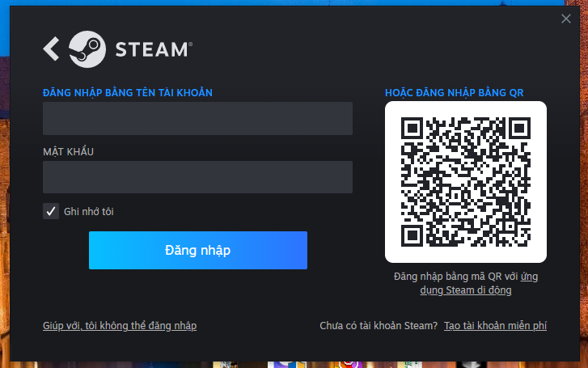Focus the Mật khẩu password field
Viewport: 588px width, 368px height.
click(x=197, y=177)
